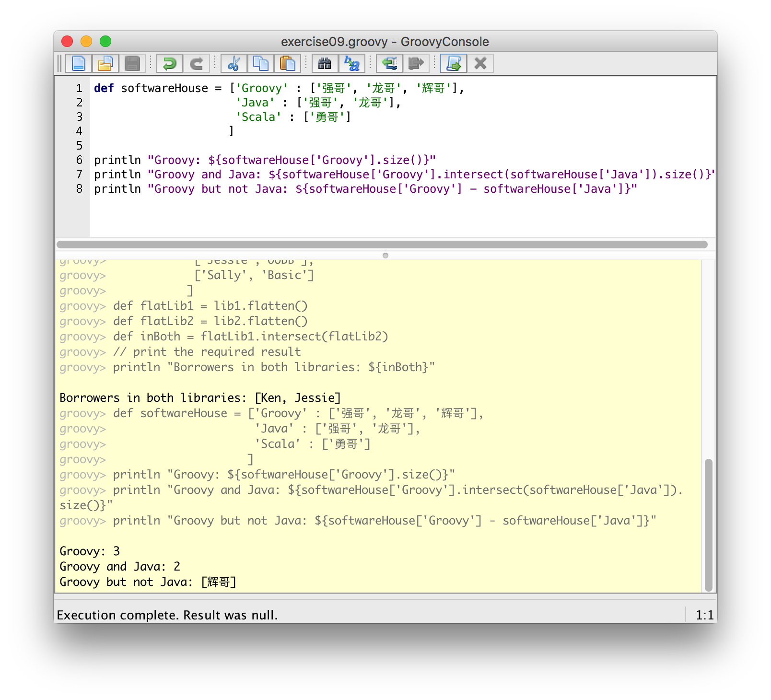The image size is (771, 700).
Task: Go to next history entry
Action: coord(416,63)
